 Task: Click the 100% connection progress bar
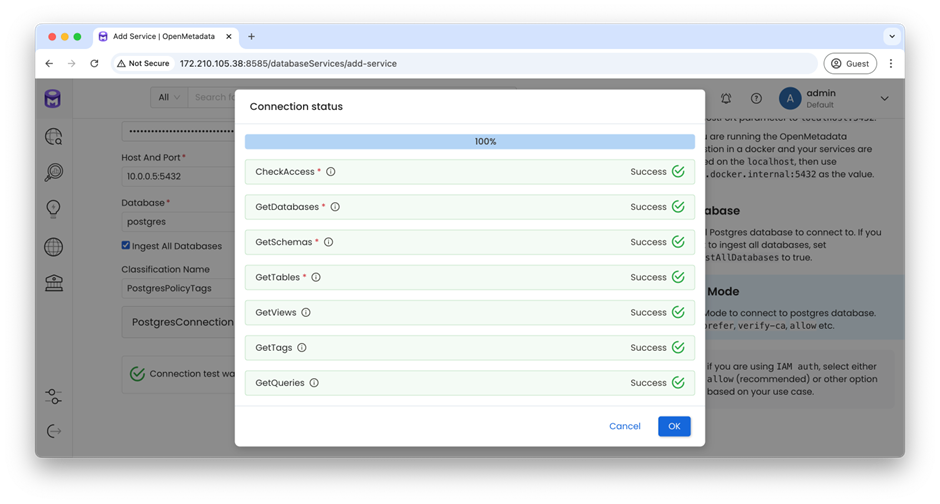click(470, 142)
